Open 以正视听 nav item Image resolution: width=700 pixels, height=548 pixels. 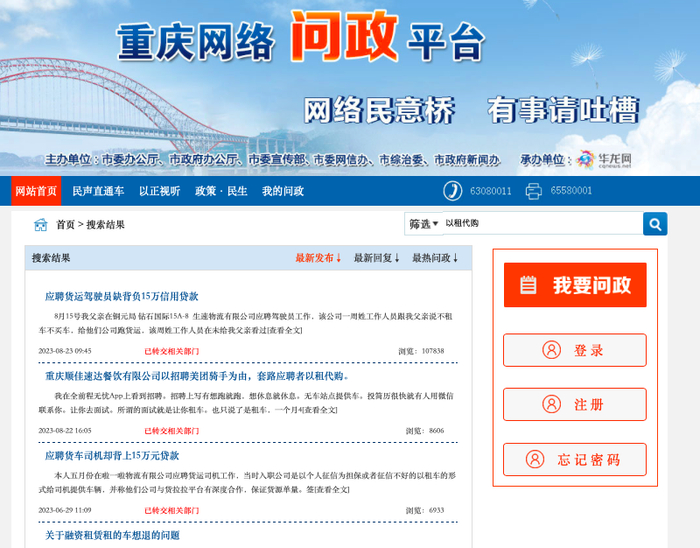[159, 191]
